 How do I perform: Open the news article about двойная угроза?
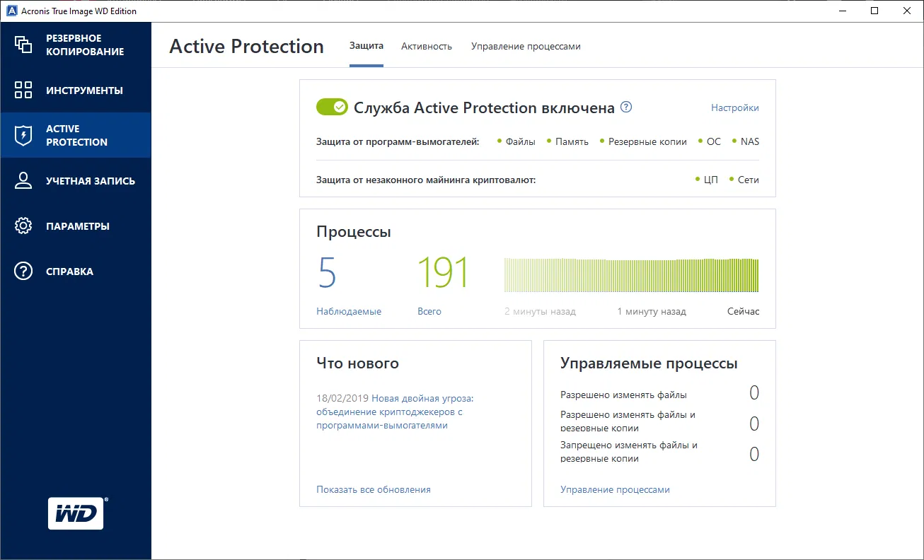click(395, 412)
